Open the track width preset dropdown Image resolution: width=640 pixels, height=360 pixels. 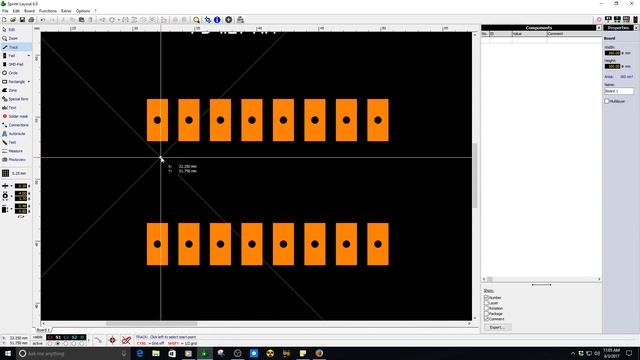tap(11, 186)
